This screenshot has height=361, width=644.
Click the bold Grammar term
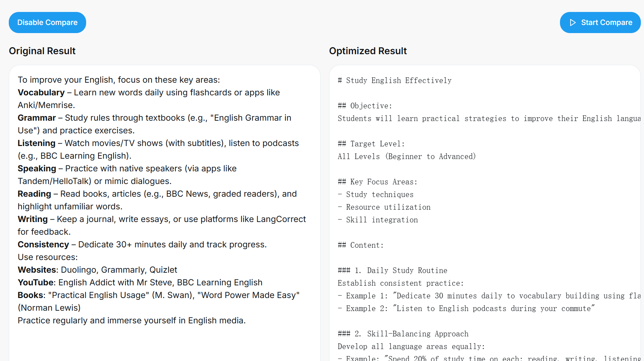coord(37,118)
